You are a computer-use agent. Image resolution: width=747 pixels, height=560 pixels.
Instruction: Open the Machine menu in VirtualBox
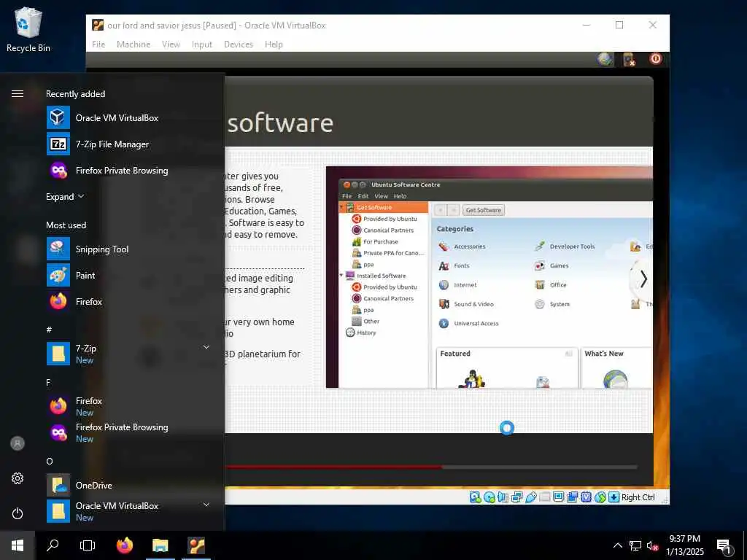[x=133, y=44]
